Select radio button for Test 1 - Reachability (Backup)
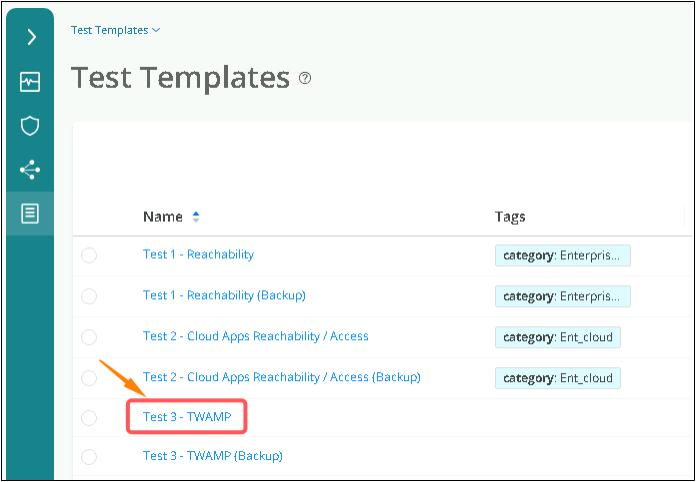Screen dimensions: 696x482 (89, 296)
